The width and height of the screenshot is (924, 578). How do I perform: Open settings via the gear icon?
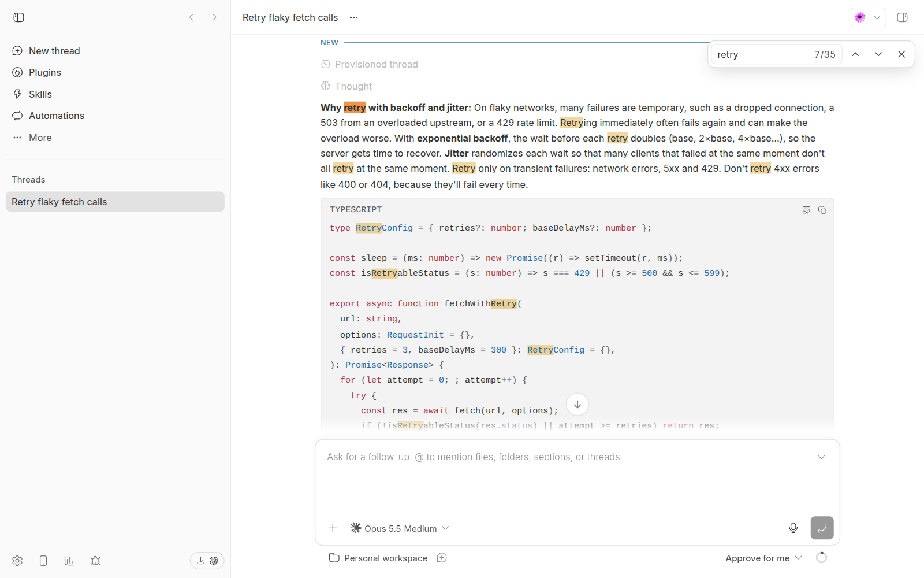pyautogui.click(x=17, y=561)
